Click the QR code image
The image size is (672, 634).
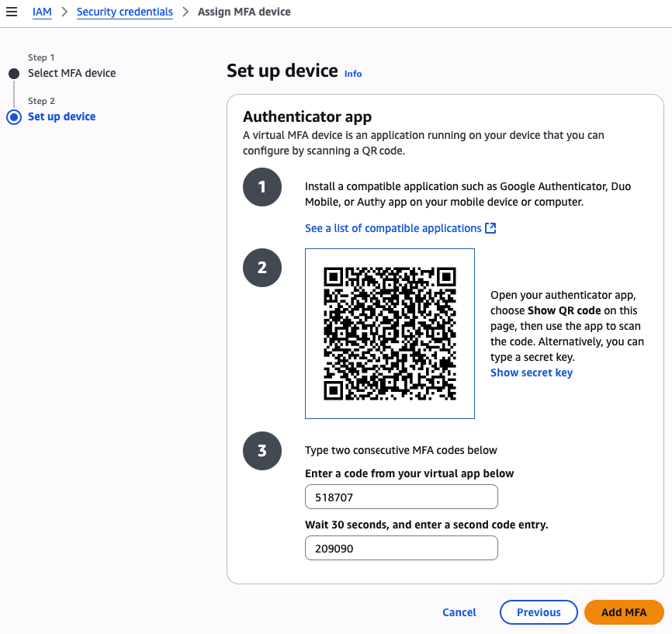click(390, 334)
